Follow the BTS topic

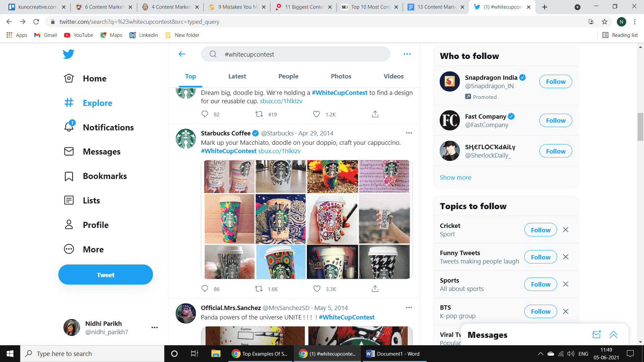pyautogui.click(x=540, y=311)
